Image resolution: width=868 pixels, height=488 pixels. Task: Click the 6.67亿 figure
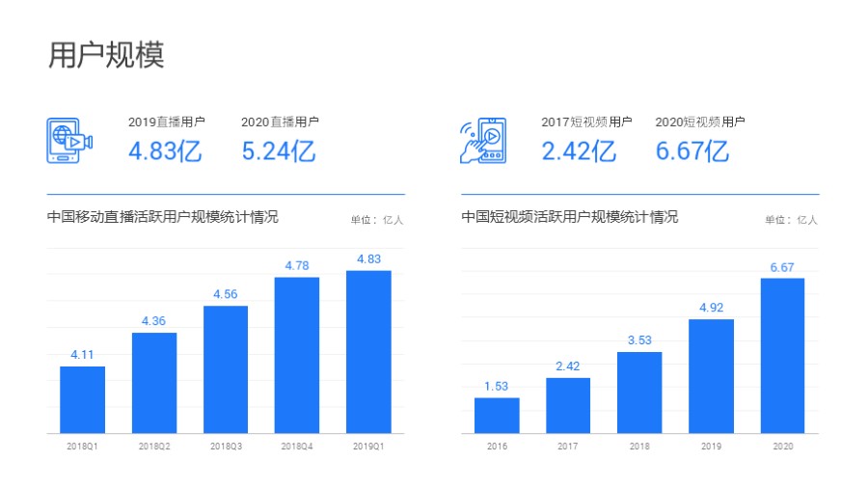pyautogui.click(x=692, y=151)
